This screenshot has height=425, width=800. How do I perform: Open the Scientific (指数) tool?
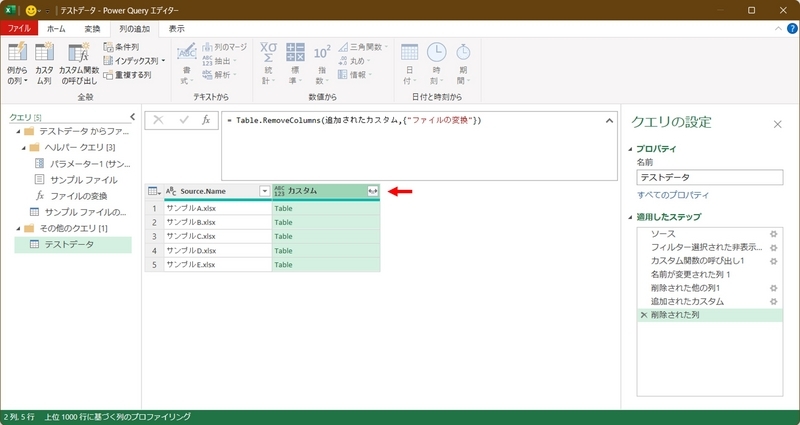pos(321,64)
